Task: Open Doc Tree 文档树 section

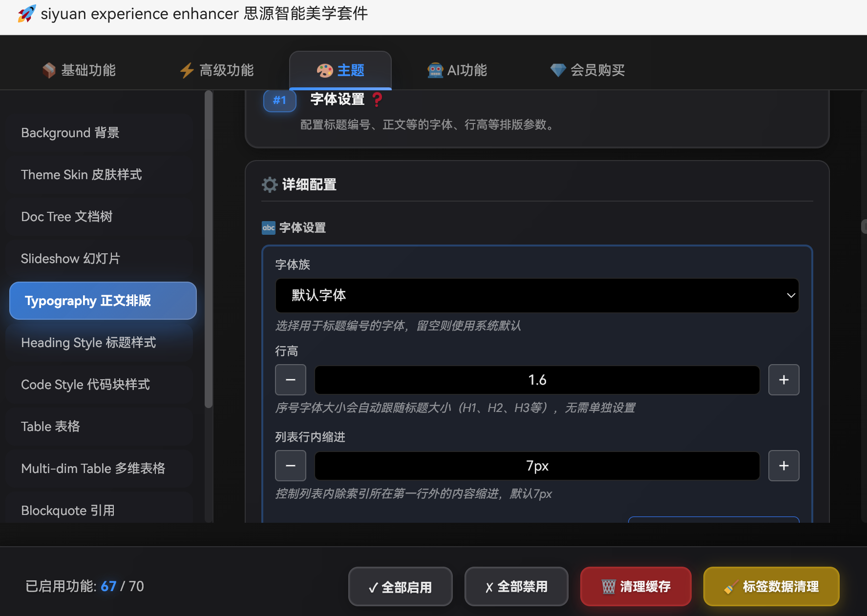Action: 100,217
